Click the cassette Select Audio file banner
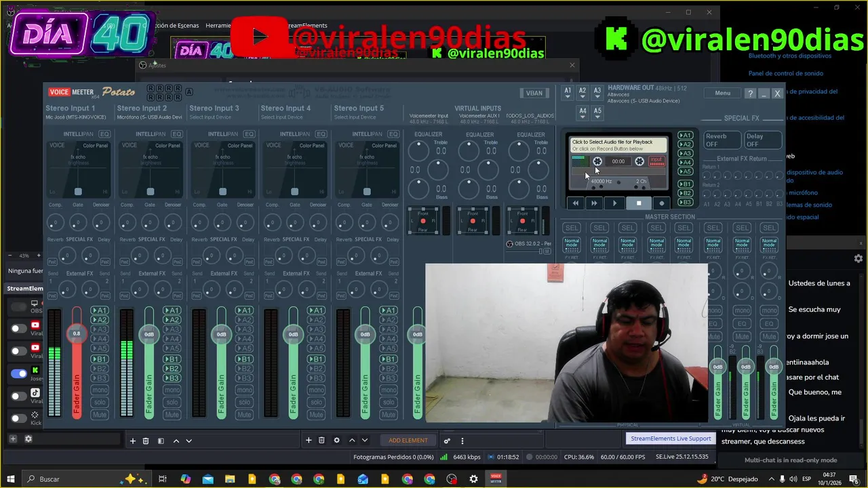 click(x=618, y=145)
